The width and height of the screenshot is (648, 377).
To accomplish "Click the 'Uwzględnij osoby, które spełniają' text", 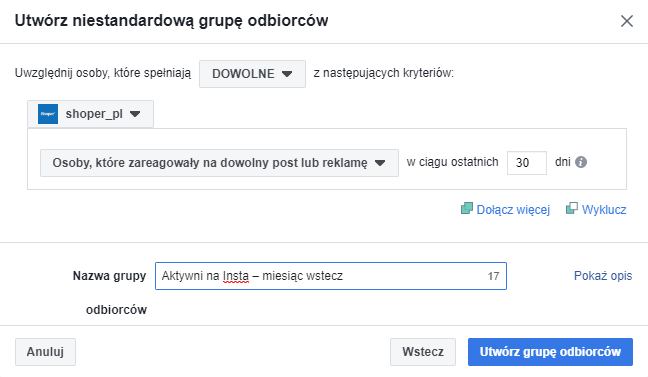I will click(x=103, y=73).
